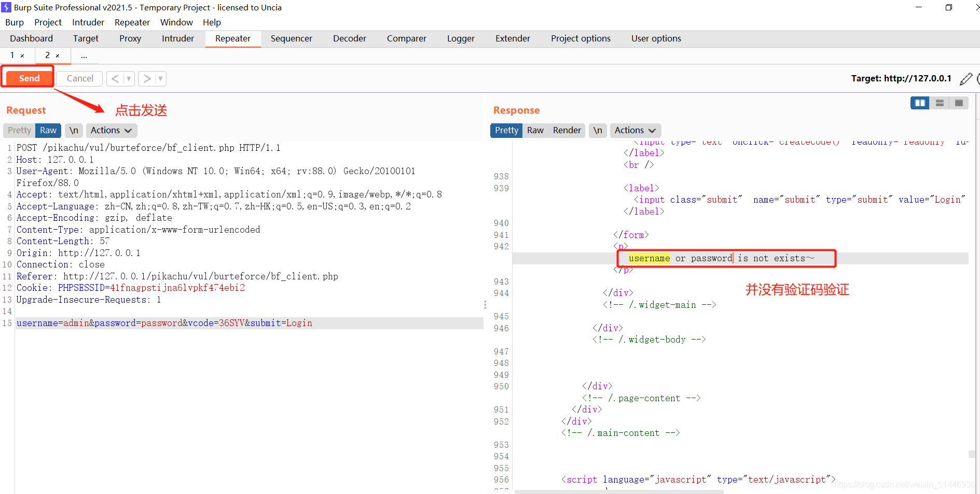Click the script language javascript line in response
Viewport: 980px width, 494px height.
point(698,479)
